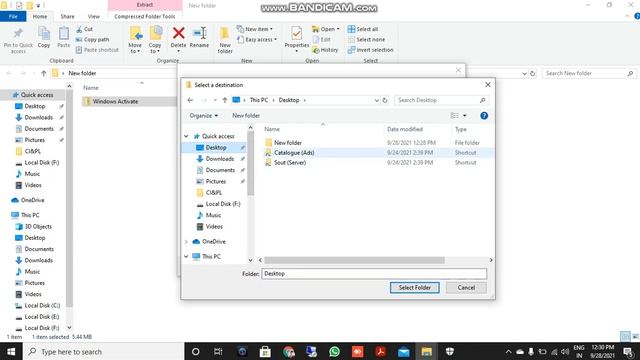Click Select none in the ribbon
640x360 pixels.
[367, 40]
